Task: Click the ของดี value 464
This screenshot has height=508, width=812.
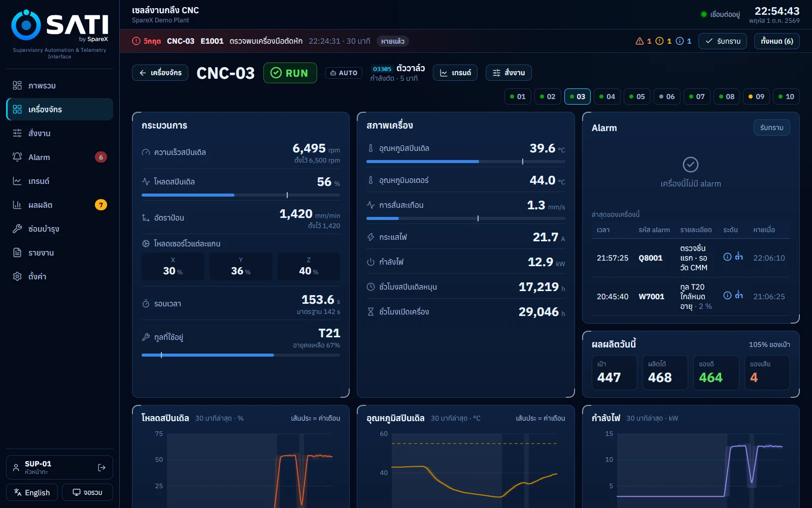Action: coord(710,377)
